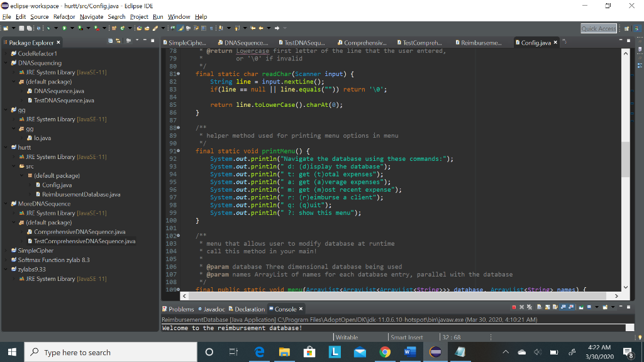Open the Run icon's dropdown arrow
Screen dimensions: 644x362
[x=72, y=28]
